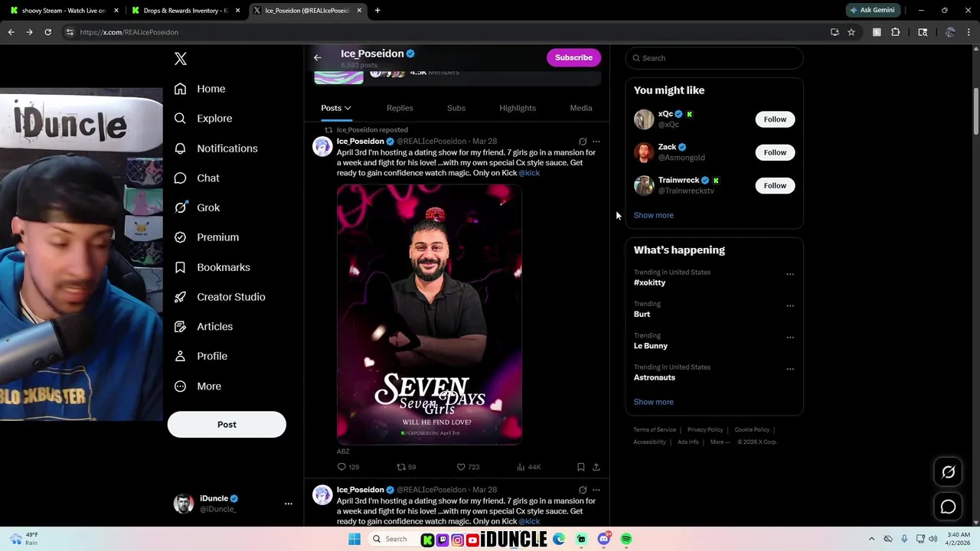The width and height of the screenshot is (980, 551).
Task: Bookmark this page with the star icon
Action: 851,32
